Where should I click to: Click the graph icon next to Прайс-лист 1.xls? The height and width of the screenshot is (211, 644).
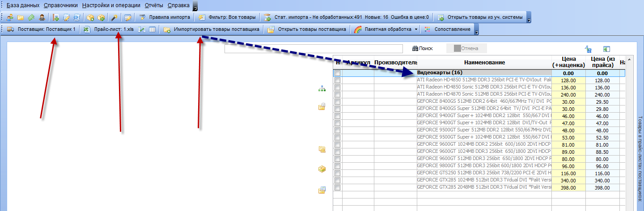[x=142, y=30]
